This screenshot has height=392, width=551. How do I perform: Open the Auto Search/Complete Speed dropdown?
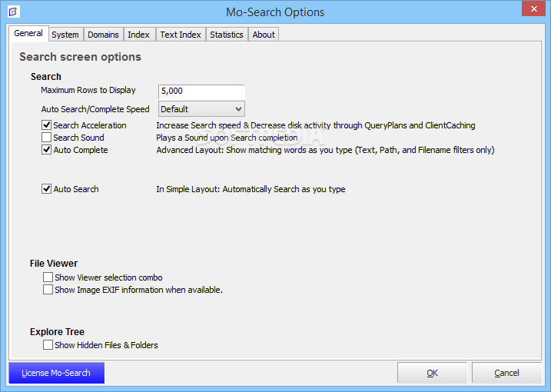[x=201, y=109]
